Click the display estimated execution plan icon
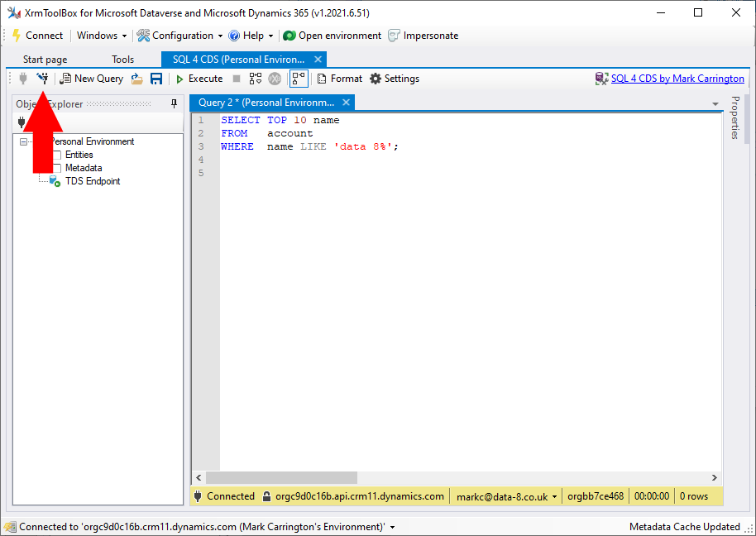This screenshot has width=756, height=536. [x=255, y=79]
